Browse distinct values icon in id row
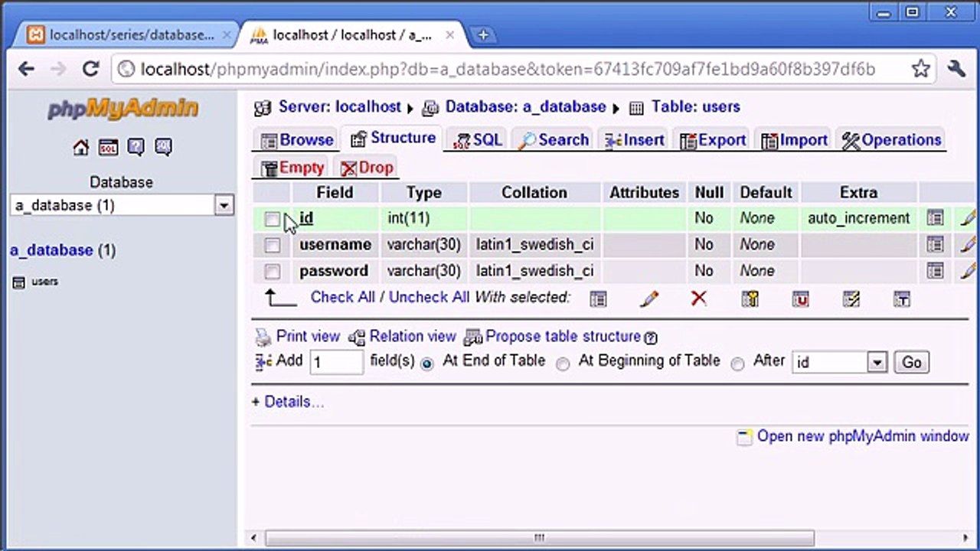Image resolution: width=980 pixels, height=551 pixels. point(935,218)
